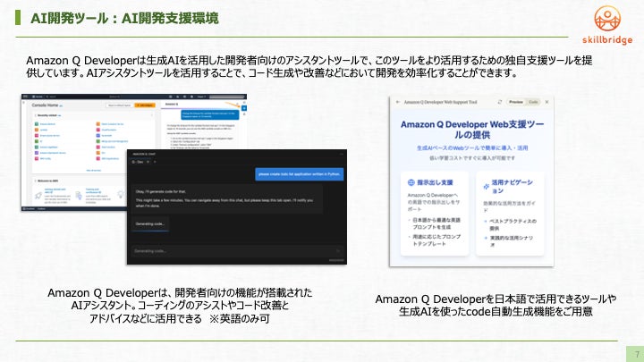The height and width of the screenshot is (362, 644).
Task: Click refresh icon in Web Support Tool header
Action: point(500,102)
